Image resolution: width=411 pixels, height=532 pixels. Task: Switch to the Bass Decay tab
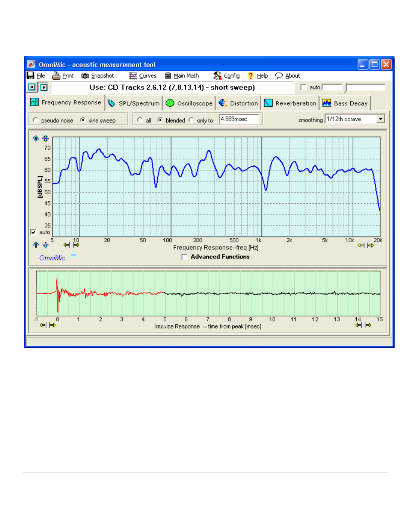click(x=345, y=103)
